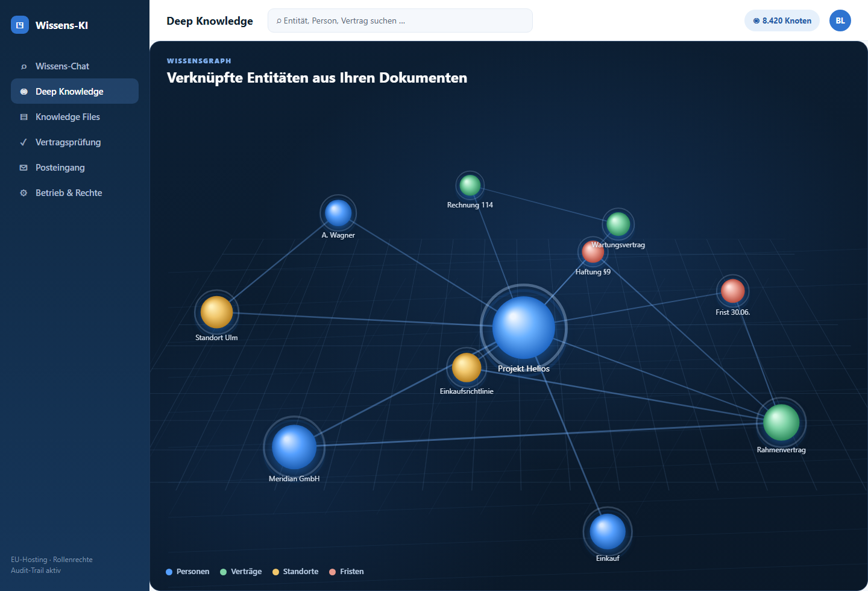Open Posteingang in the sidebar
The image size is (868, 591).
pyautogui.click(x=75, y=168)
